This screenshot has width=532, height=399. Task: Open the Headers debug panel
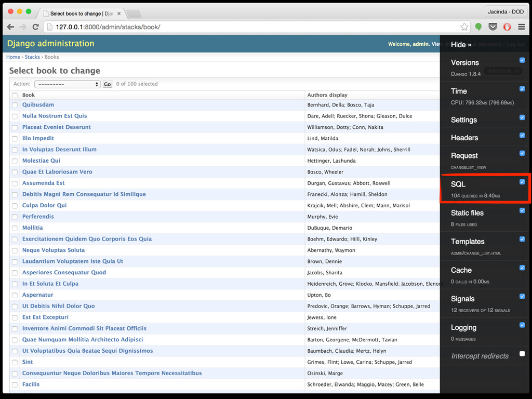464,138
